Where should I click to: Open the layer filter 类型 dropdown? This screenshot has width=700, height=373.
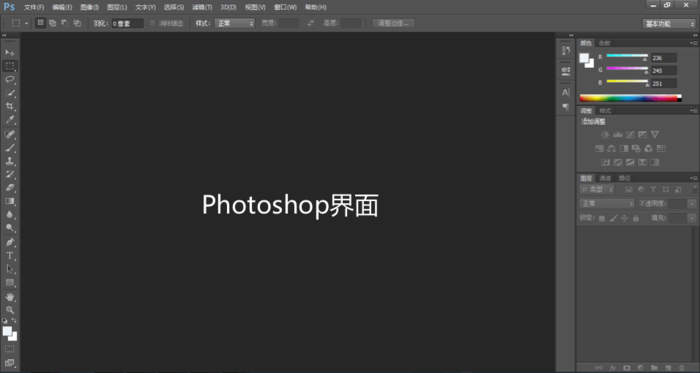596,190
